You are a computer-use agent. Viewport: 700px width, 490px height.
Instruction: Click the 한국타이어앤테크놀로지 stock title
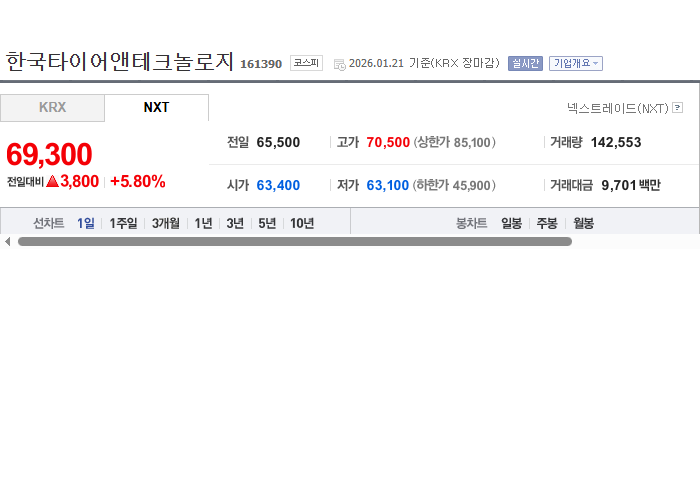point(120,62)
